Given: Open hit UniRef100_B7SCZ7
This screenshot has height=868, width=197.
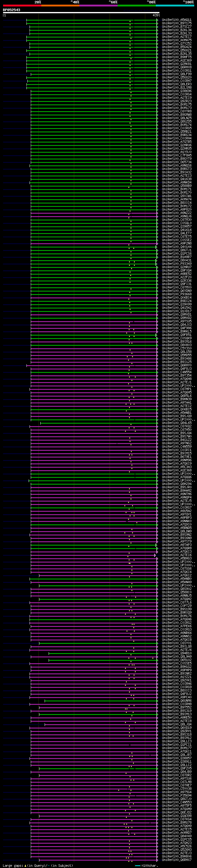Looking at the screenshot, I should (x=176, y=26).
